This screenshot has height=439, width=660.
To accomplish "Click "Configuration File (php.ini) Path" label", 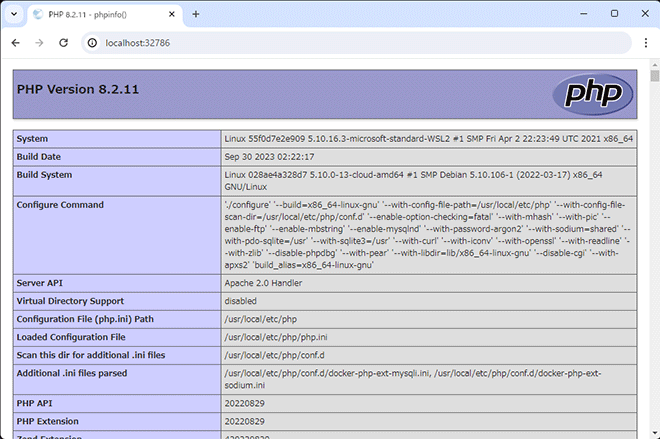I will point(85,319).
